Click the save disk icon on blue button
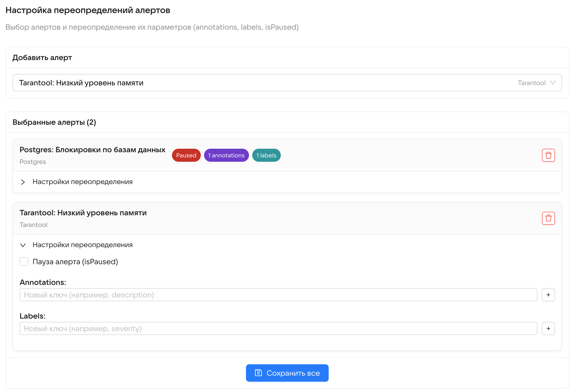 tap(258, 373)
